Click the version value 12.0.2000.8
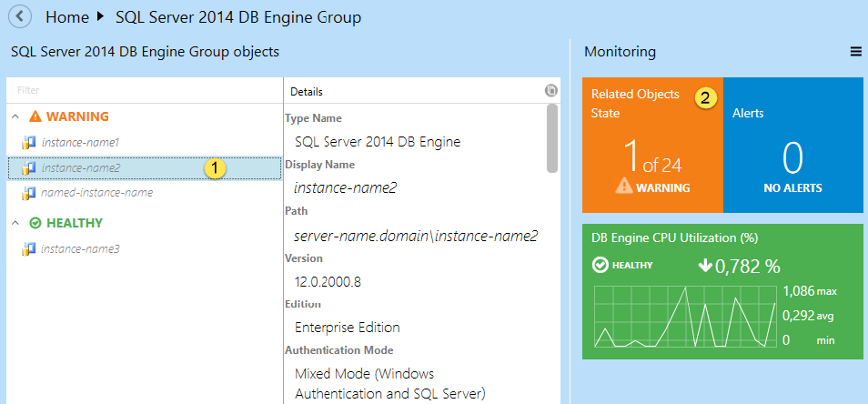The image size is (868, 404). tap(328, 282)
